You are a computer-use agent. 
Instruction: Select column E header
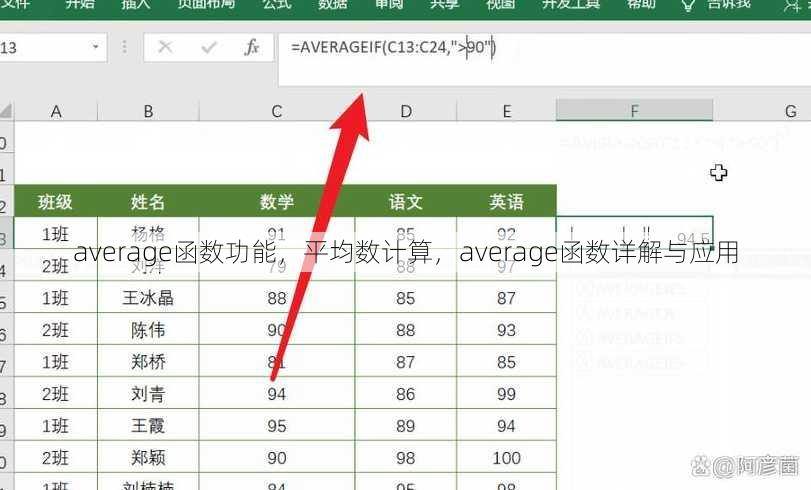506,111
